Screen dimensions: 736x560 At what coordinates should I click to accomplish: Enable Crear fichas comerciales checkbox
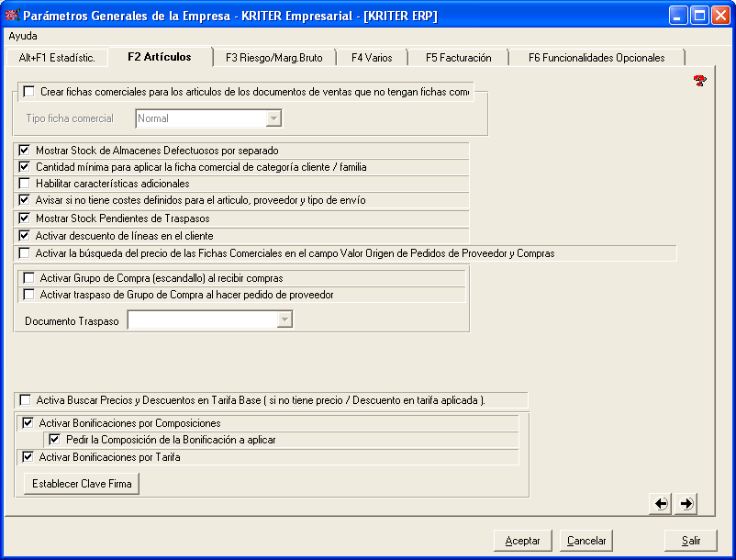coord(29,92)
